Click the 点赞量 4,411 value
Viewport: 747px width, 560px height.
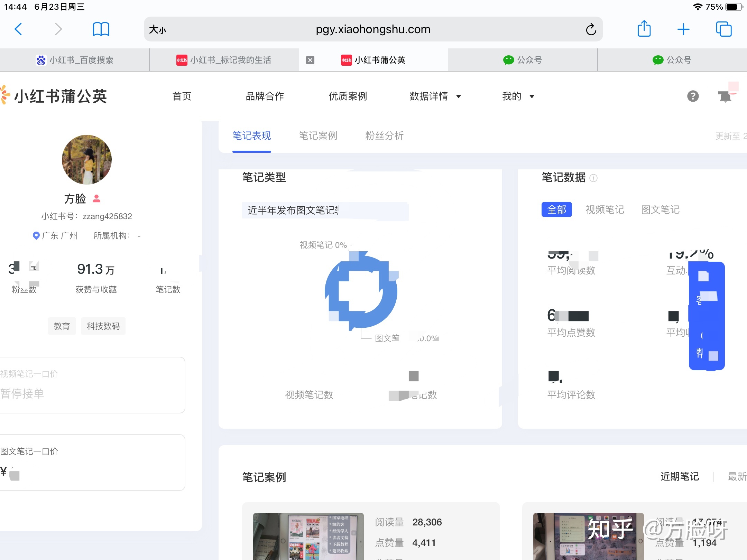pyautogui.click(x=424, y=543)
